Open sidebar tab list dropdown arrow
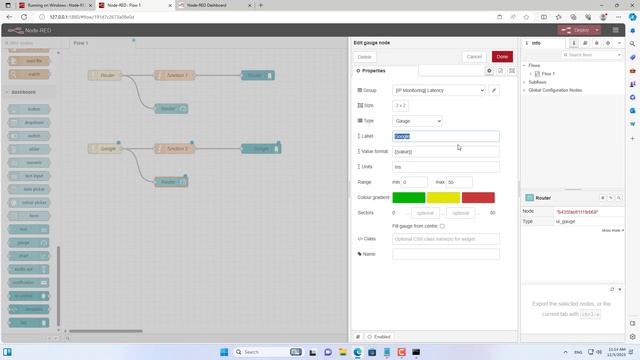This screenshot has width=640, height=360. point(619,43)
